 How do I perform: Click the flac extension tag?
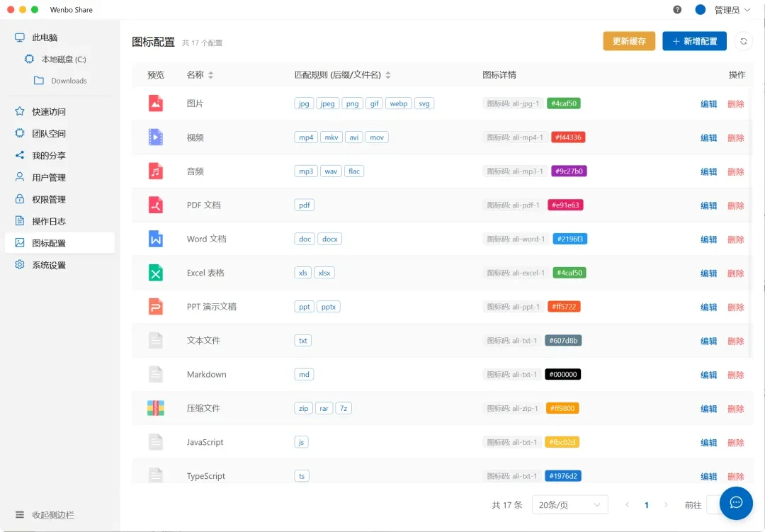(354, 171)
